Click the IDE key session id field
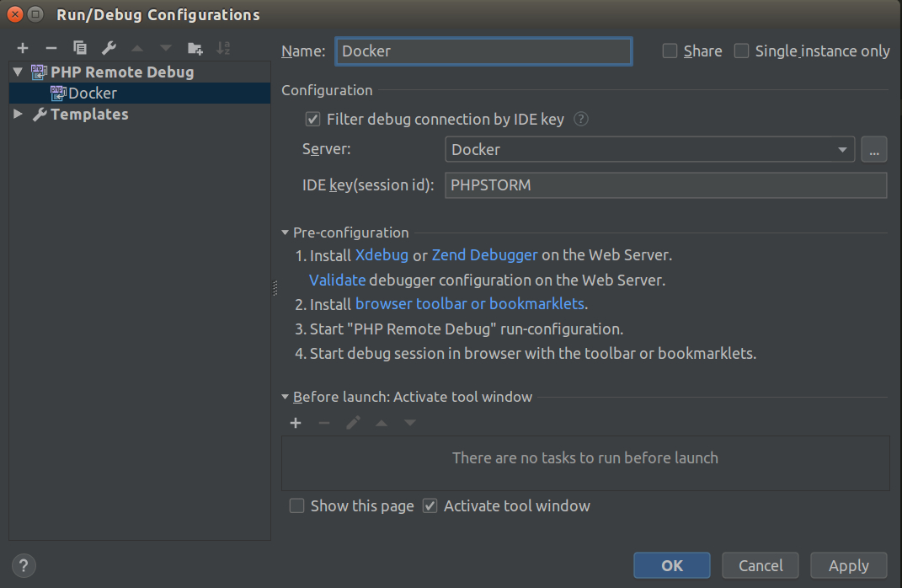 [x=665, y=185]
